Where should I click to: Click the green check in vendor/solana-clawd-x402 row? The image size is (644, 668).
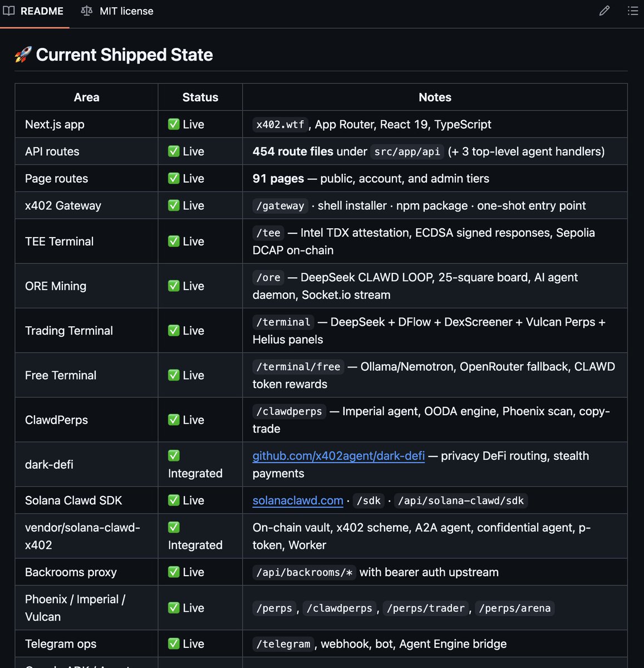point(174,527)
